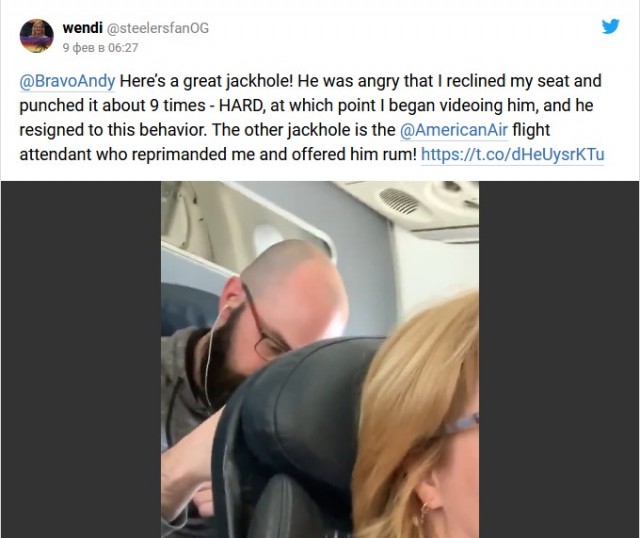The width and height of the screenshot is (640, 538).
Task: Play the embedded airplane video
Action: (320, 359)
